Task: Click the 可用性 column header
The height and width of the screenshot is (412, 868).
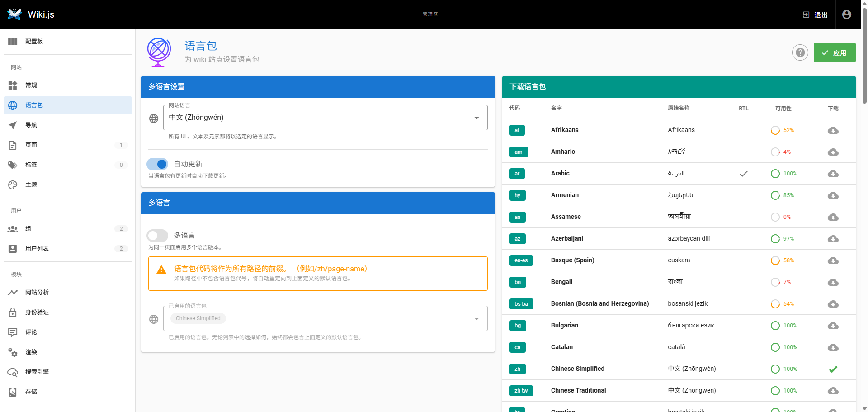Action: pyautogui.click(x=783, y=109)
